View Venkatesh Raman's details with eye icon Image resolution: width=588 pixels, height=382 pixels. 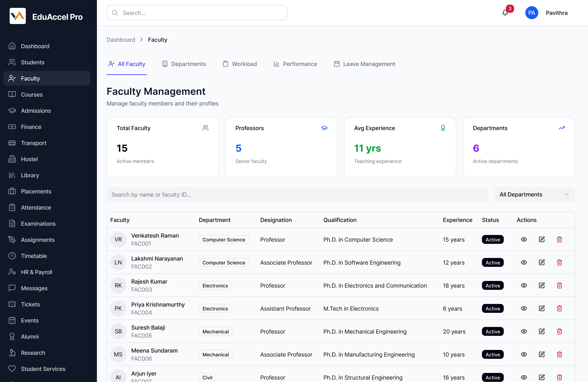[524, 239]
